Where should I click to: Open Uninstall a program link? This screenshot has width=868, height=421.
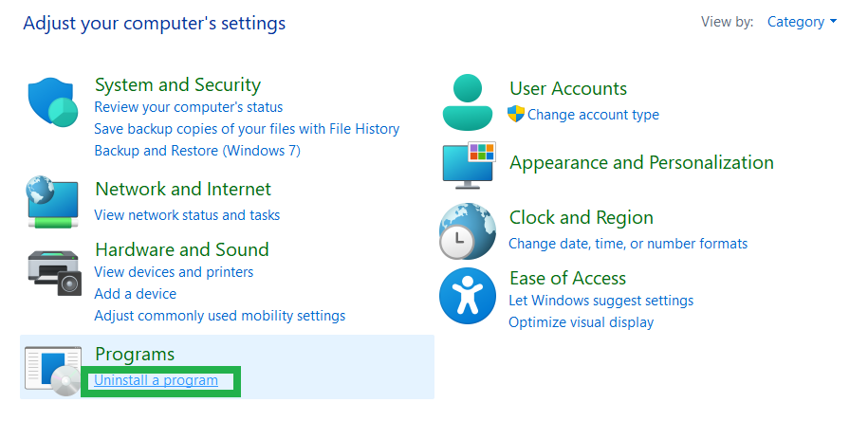coord(156,380)
